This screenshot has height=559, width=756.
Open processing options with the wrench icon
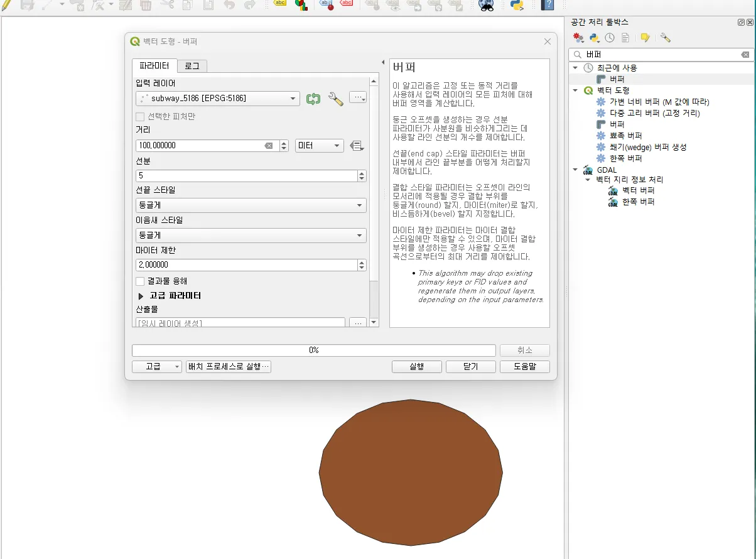point(666,38)
